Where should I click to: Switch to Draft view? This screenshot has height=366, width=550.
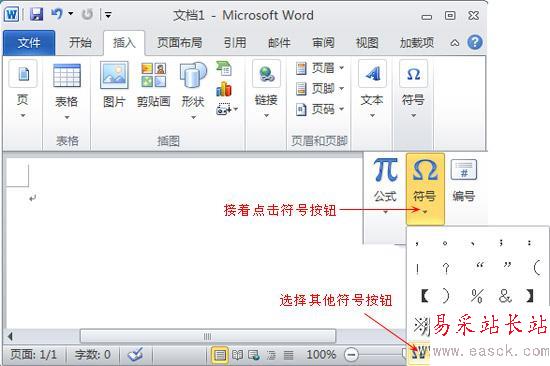point(288,355)
